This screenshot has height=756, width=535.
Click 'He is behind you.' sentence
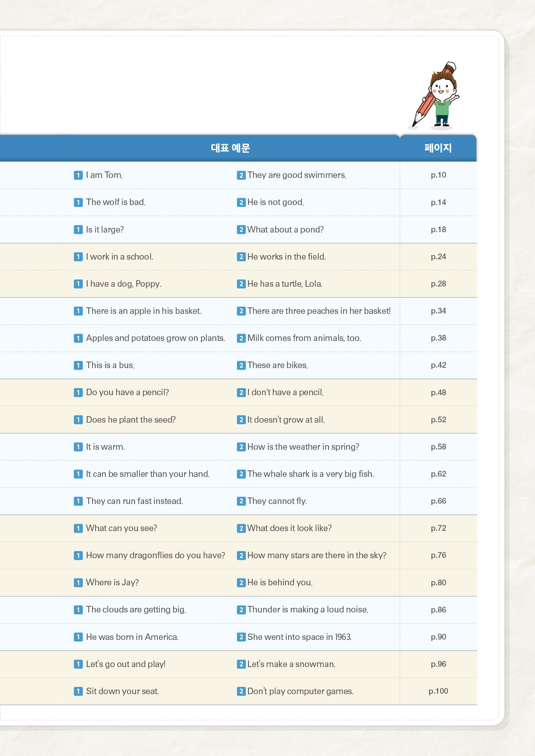tap(280, 582)
